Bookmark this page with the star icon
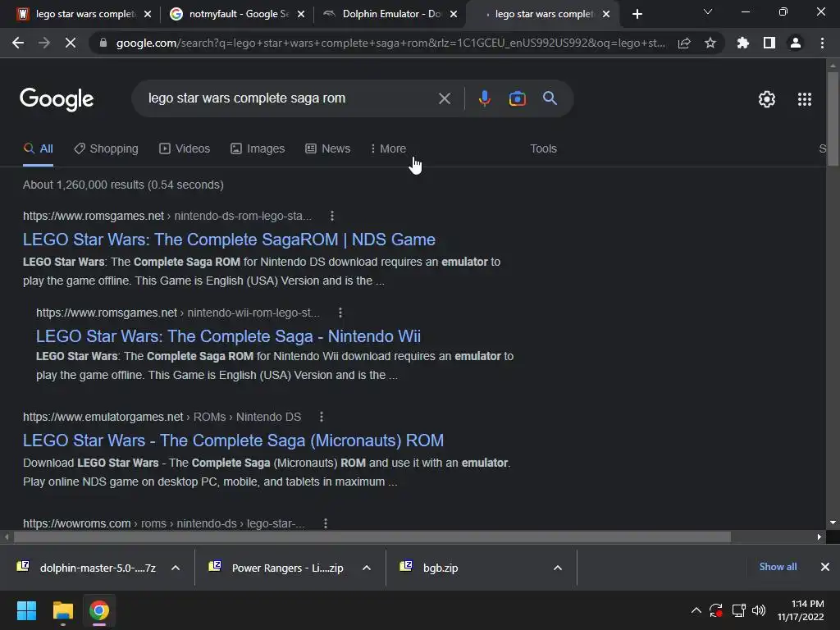840x630 pixels. (x=710, y=43)
